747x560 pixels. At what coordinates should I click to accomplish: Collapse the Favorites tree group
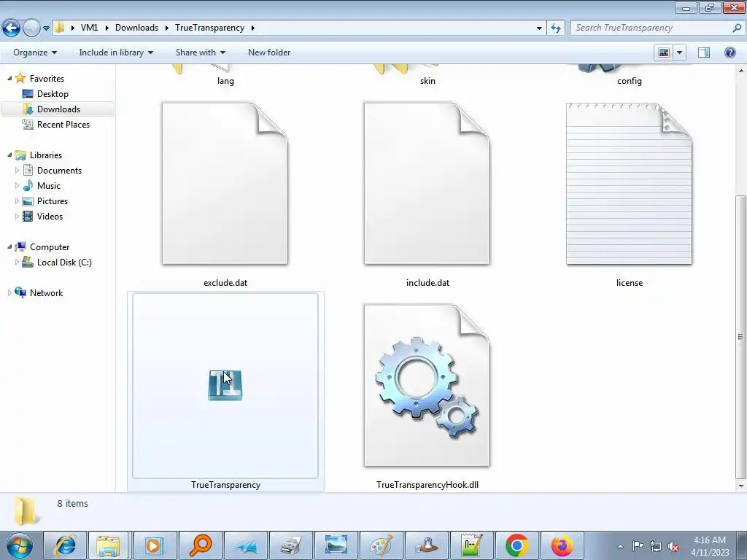tap(9, 78)
